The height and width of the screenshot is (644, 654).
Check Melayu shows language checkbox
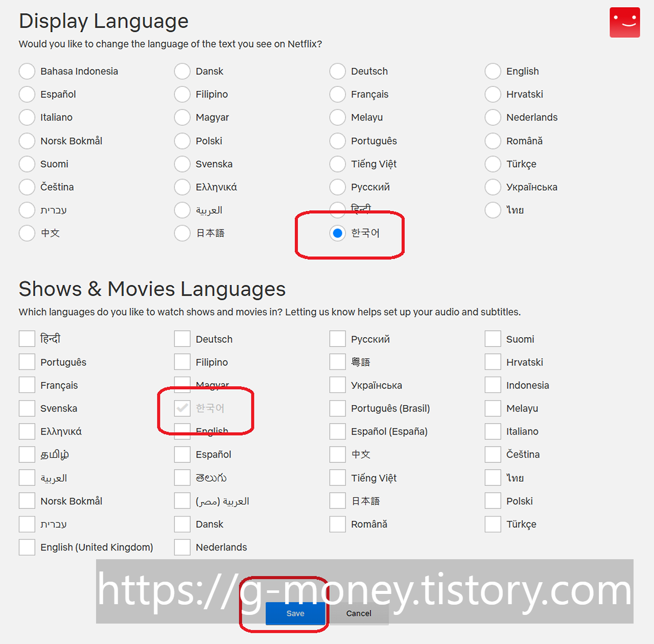[x=493, y=408]
